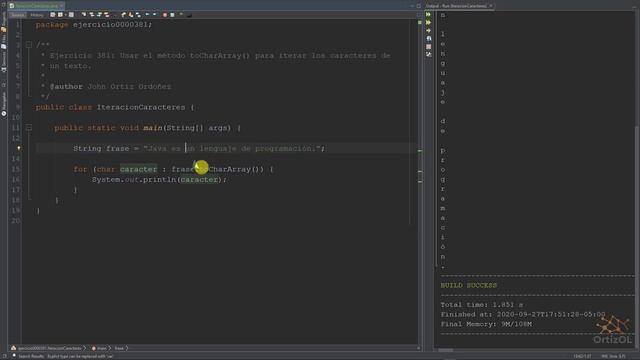
Task: Maximize the editor window using restore icon
Action: (418, 6)
